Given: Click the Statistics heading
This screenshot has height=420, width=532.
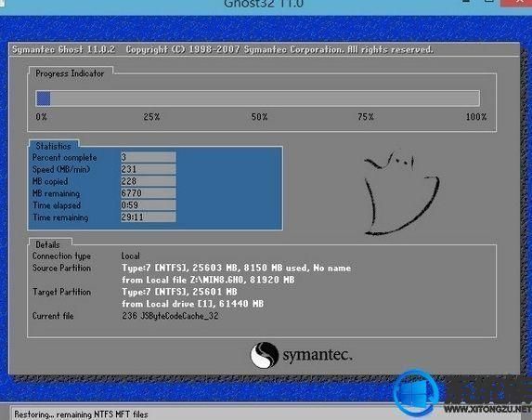Looking at the screenshot, I should click(53, 146).
